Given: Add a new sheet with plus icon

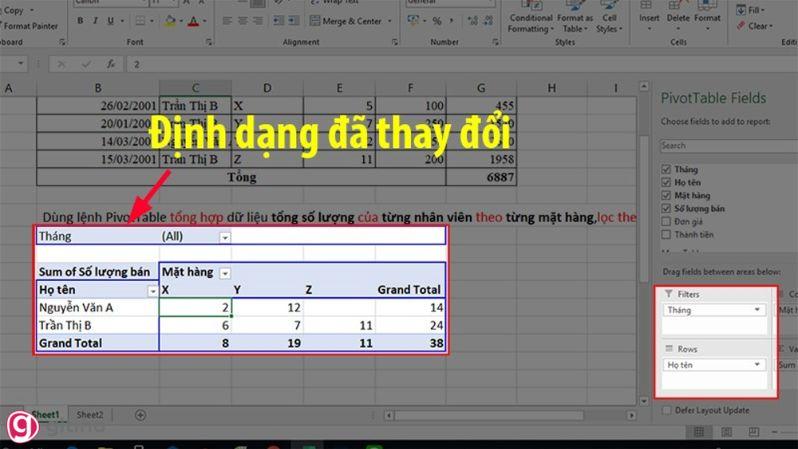Looking at the screenshot, I should tap(140, 415).
